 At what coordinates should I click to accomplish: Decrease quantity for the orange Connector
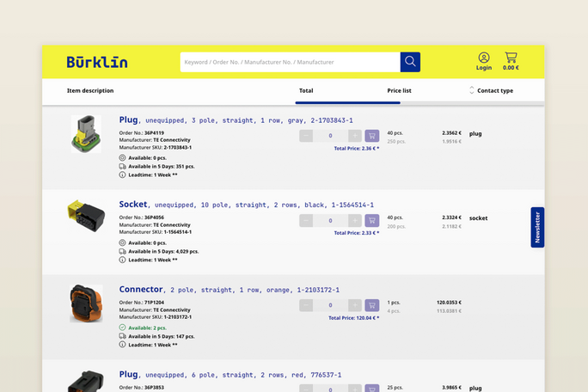tap(306, 305)
